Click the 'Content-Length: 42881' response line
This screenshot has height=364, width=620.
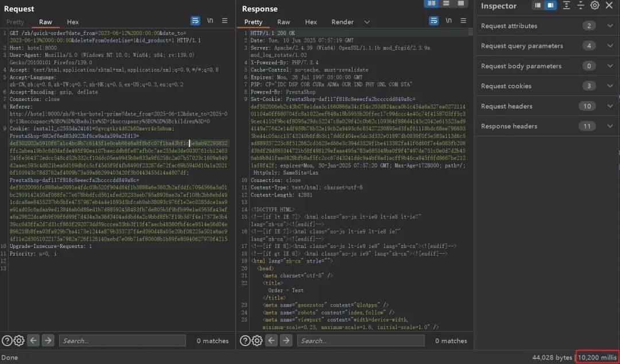click(281, 195)
